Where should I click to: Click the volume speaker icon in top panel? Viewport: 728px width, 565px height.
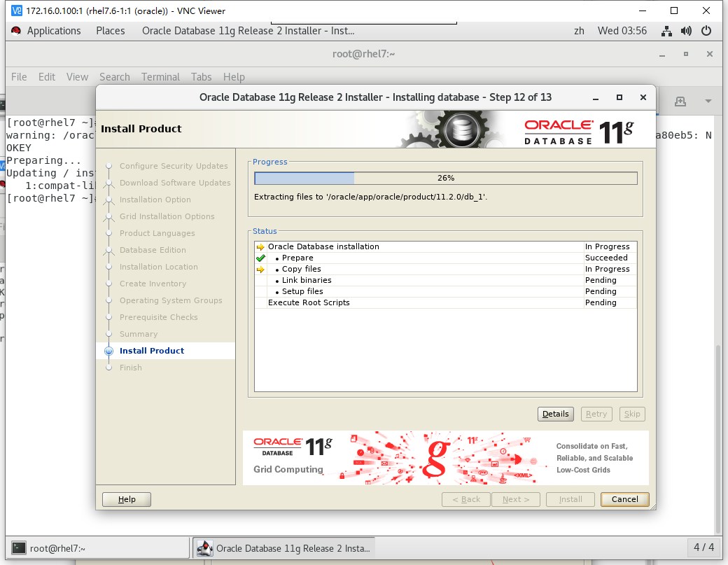click(x=686, y=31)
